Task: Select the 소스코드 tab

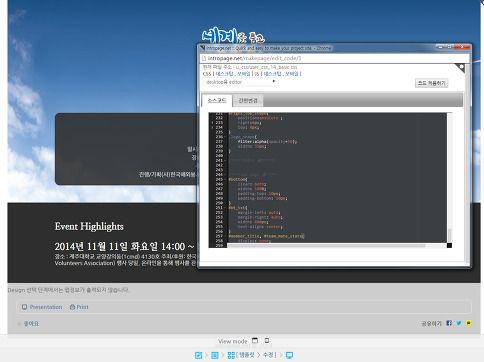Action: click(x=217, y=100)
